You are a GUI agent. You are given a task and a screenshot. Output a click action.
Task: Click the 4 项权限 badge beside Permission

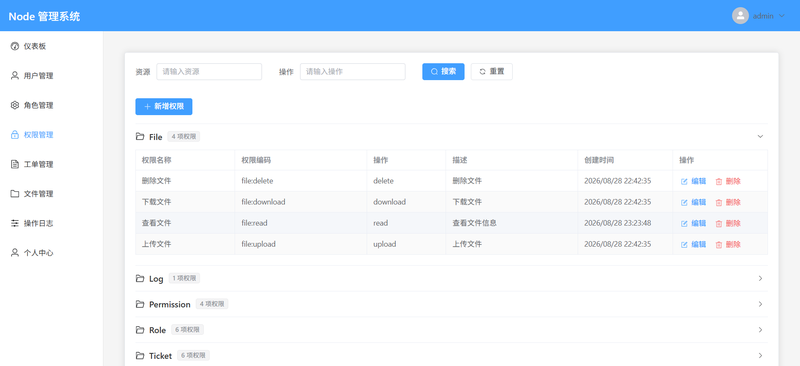point(212,304)
